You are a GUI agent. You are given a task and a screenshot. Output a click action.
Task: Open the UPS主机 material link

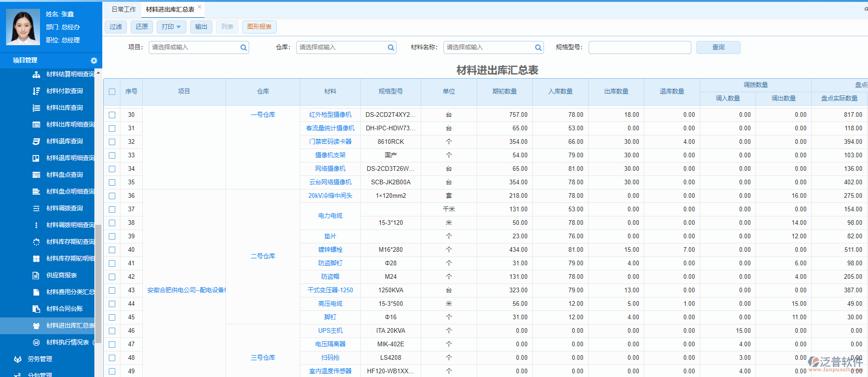click(330, 331)
